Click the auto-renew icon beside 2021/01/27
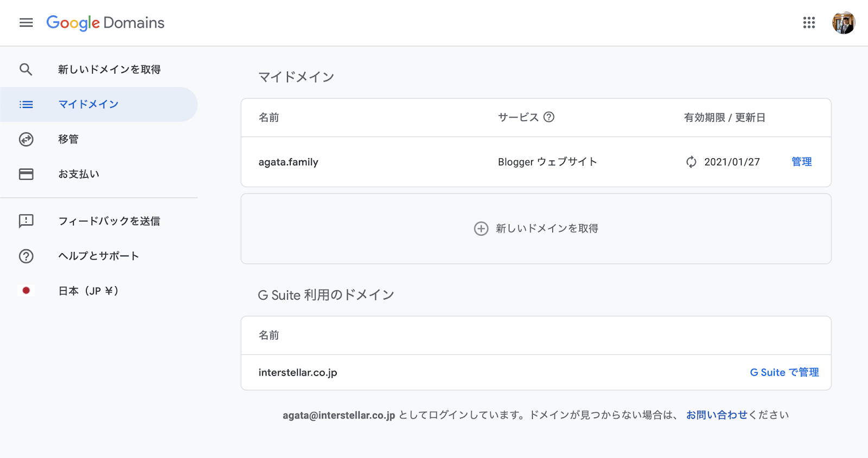 pyautogui.click(x=691, y=162)
